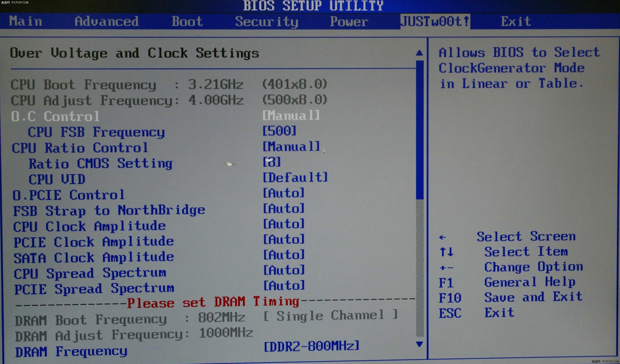Screen dimensions: 620x364
Task: Open the Boot tab
Action: tap(187, 21)
